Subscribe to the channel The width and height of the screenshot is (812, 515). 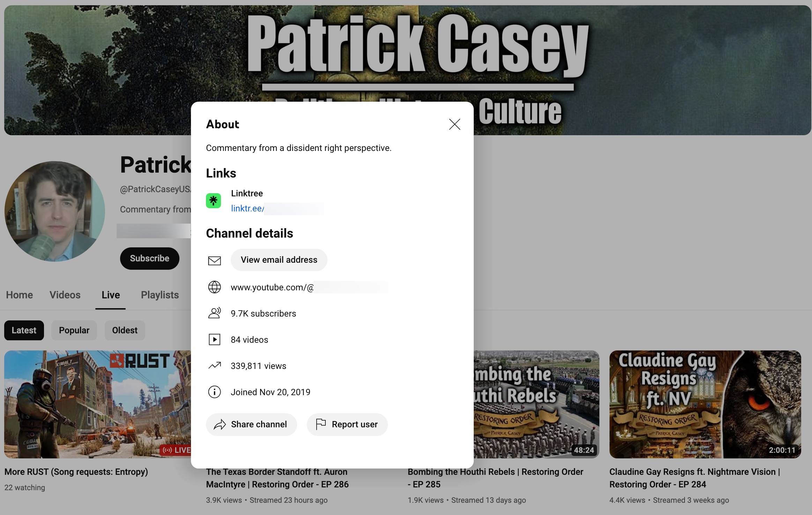pyautogui.click(x=149, y=259)
